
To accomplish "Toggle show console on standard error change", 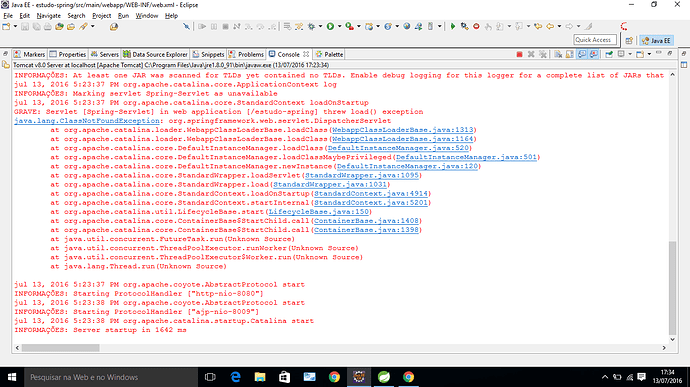I will pos(594,55).
